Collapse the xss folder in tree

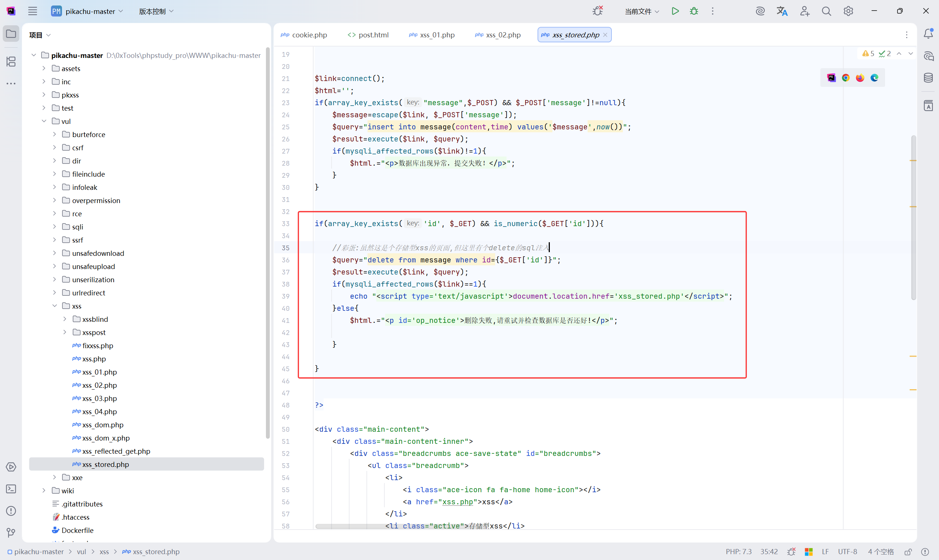pos(54,306)
